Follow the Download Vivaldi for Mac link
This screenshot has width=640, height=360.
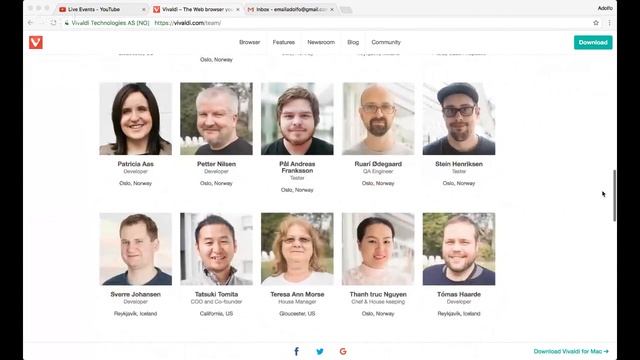[x=571, y=351]
